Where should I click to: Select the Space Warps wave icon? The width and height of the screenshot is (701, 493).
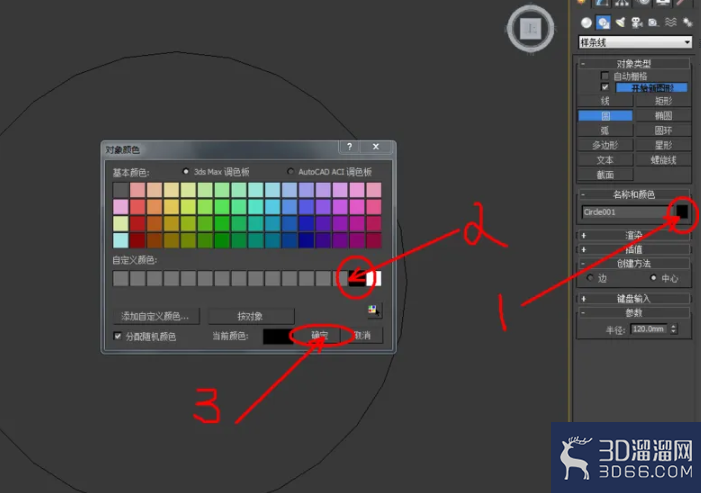point(670,22)
